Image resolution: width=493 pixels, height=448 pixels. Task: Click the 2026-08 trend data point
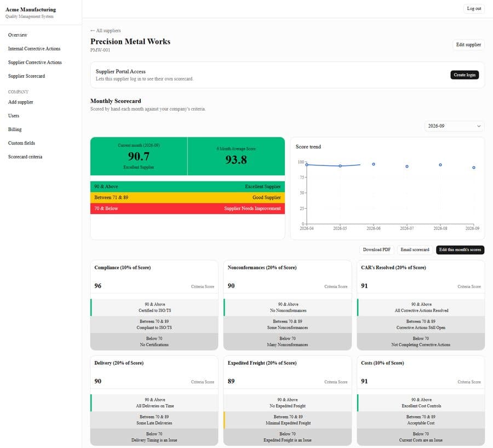click(440, 165)
